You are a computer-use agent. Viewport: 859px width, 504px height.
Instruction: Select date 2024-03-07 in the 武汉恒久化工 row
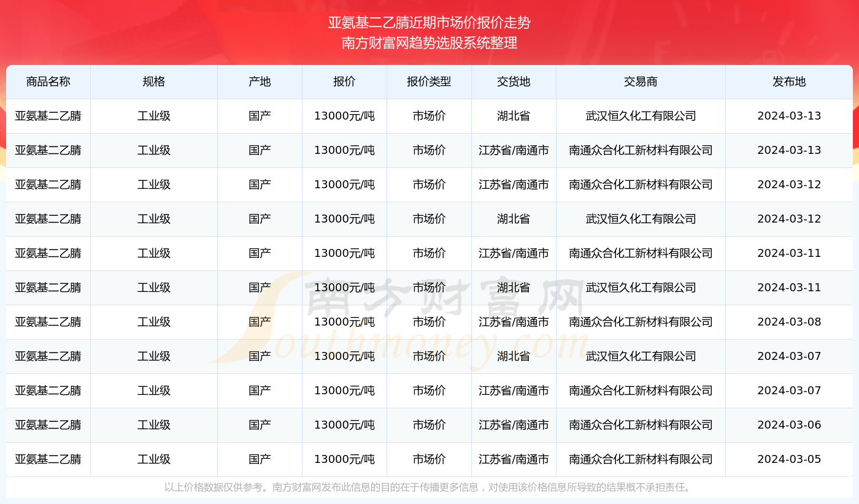[789, 356]
